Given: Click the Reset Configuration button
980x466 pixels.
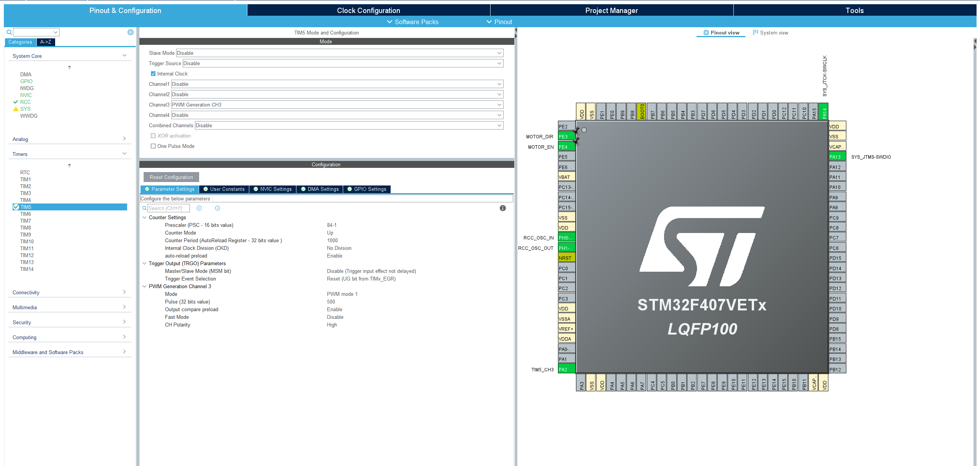Looking at the screenshot, I should [171, 177].
